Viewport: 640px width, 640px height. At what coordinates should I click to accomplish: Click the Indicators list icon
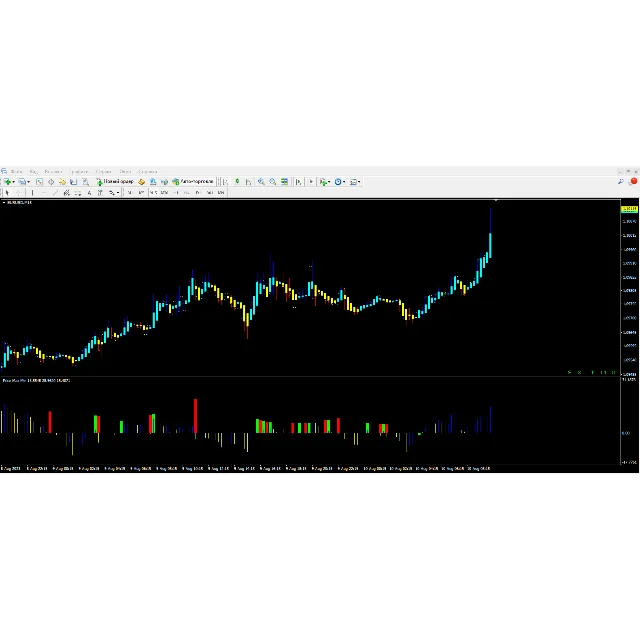(x=323, y=182)
